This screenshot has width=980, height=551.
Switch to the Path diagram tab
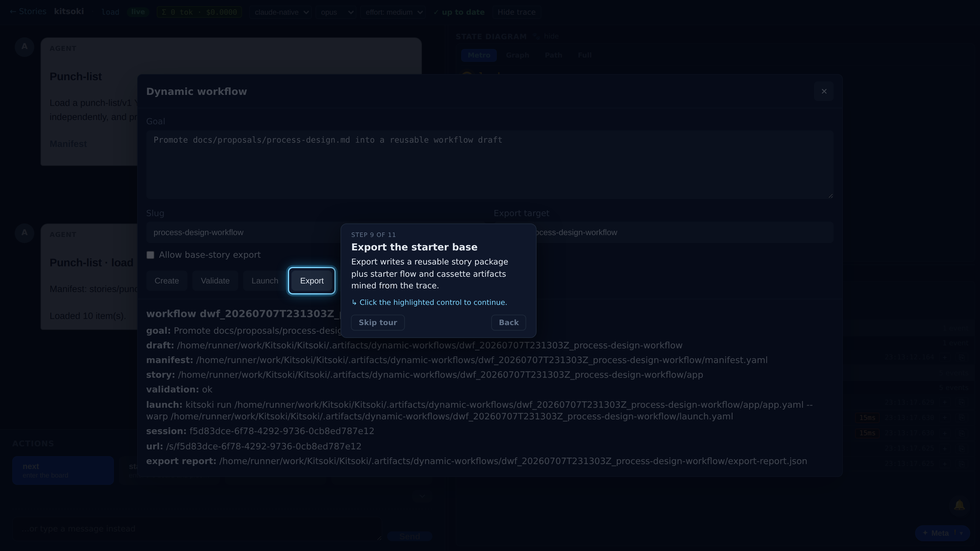tap(553, 55)
